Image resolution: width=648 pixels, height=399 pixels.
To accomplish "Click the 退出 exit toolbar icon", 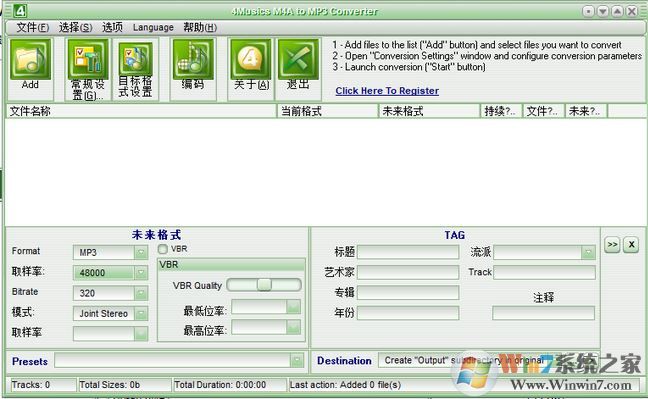I will pos(298,60).
